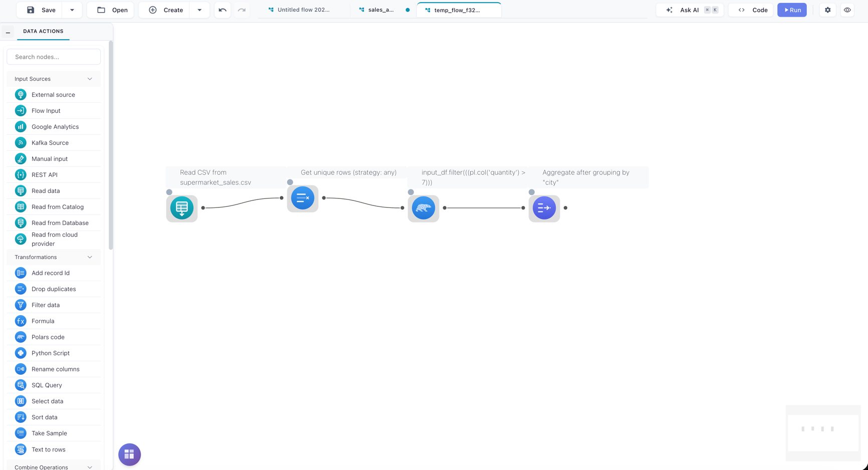The height and width of the screenshot is (470, 868).
Task: Select Read from cloud provider entry
Action: coord(54,239)
